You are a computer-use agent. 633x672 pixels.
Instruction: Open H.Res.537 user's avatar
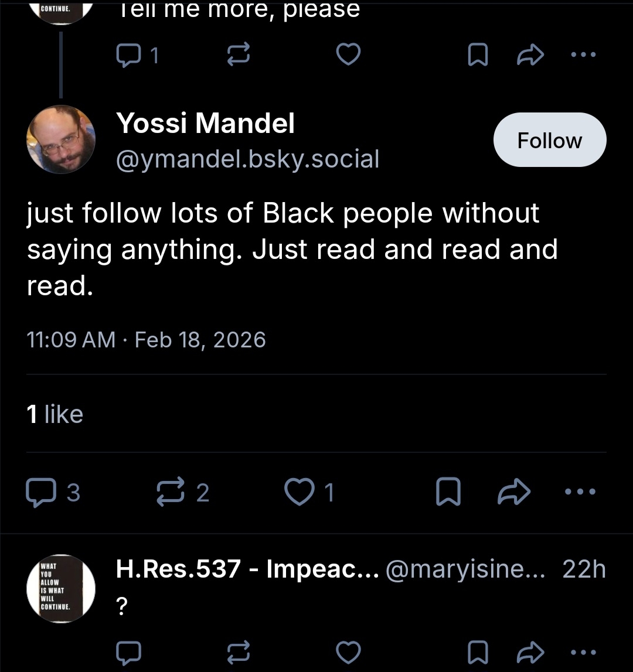tap(60, 588)
